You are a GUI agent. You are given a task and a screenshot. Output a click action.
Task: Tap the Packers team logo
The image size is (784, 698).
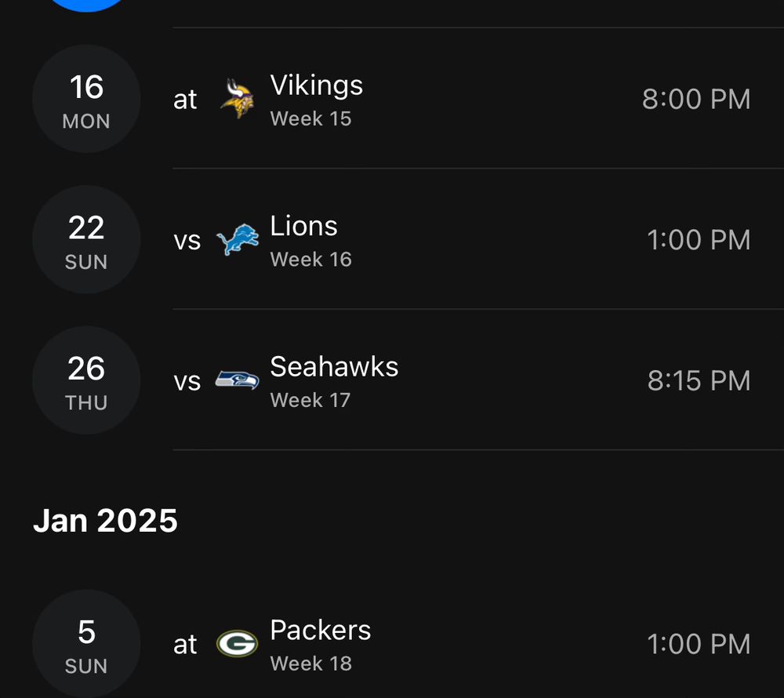click(237, 644)
